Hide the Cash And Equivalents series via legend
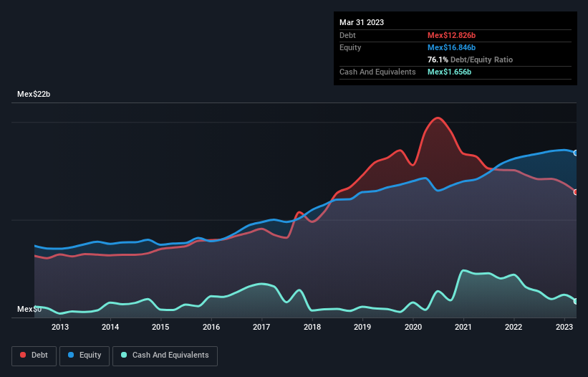Viewport: 588px width, 377px height. click(165, 355)
